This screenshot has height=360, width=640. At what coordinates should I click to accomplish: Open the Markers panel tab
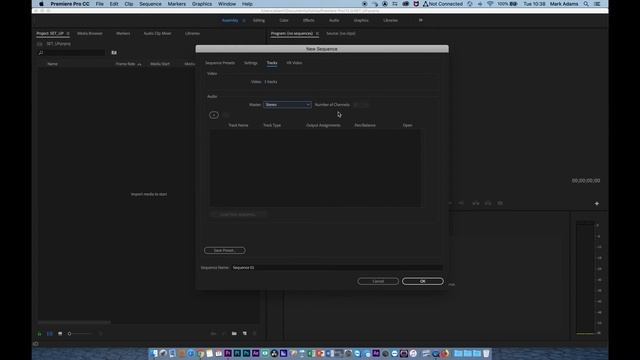[x=123, y=33]
